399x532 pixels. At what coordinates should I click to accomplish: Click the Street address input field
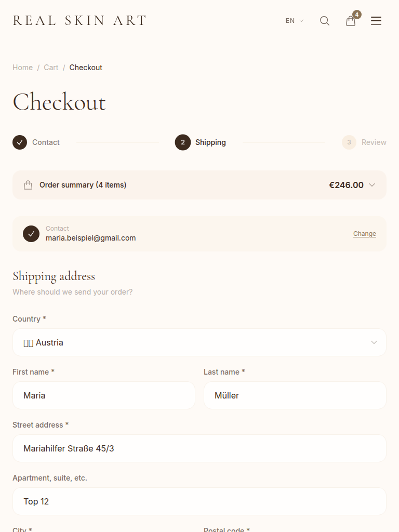pyautogui.click(x=199, y=449)
